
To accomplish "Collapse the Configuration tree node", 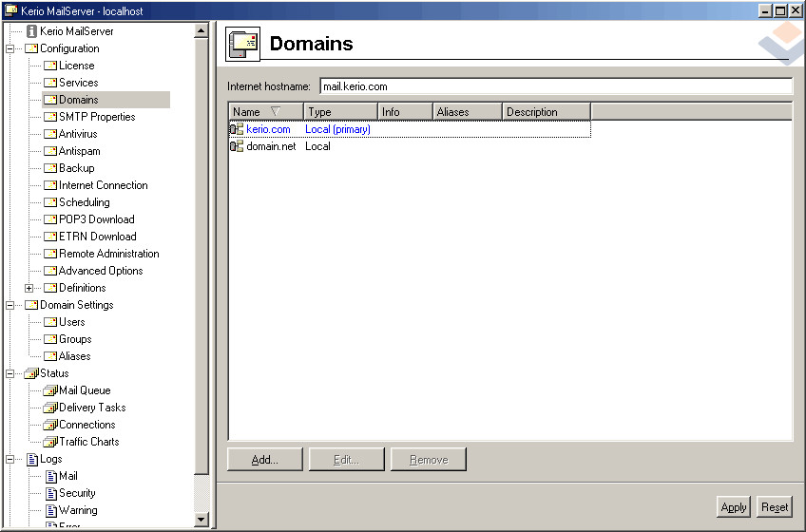I will (10, 48).
